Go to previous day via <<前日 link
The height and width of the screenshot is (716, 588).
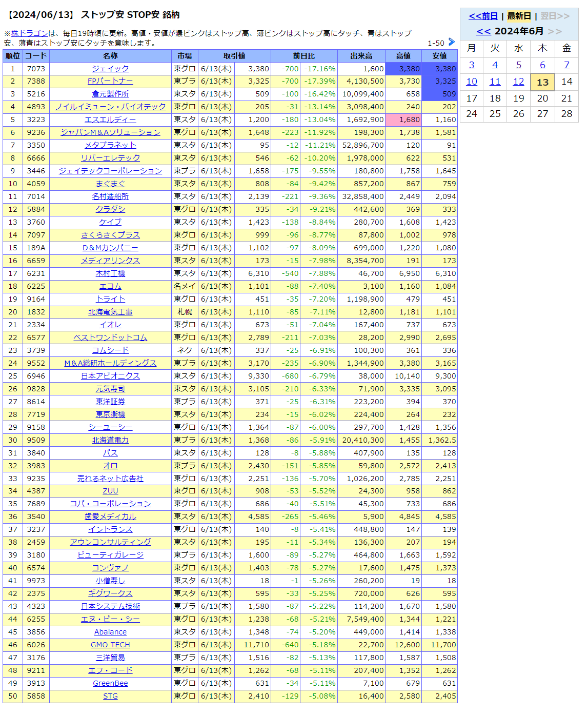point(483,16)
